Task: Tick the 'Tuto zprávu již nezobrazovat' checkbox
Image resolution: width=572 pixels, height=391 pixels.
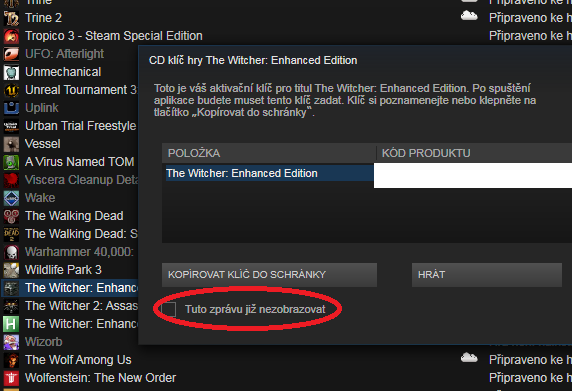Action: point(169,309)
